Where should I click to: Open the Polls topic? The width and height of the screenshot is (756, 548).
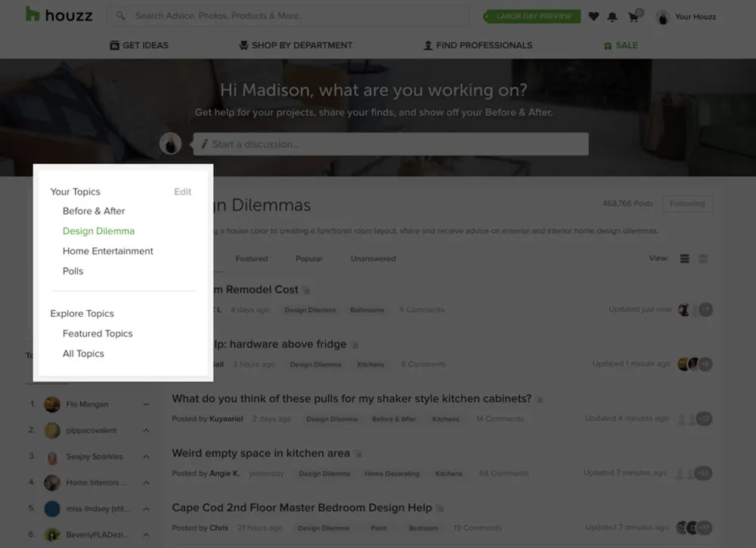tap(73, 271)
